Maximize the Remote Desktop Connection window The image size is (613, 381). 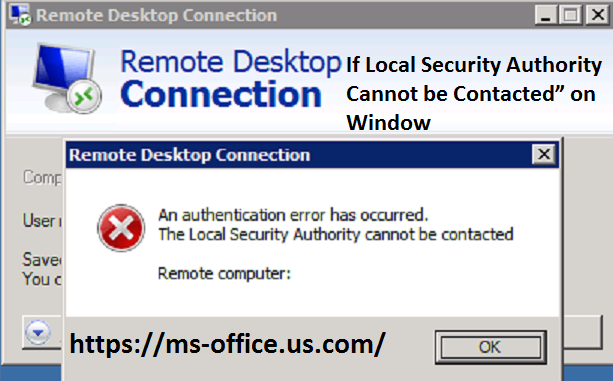(571, 15)
